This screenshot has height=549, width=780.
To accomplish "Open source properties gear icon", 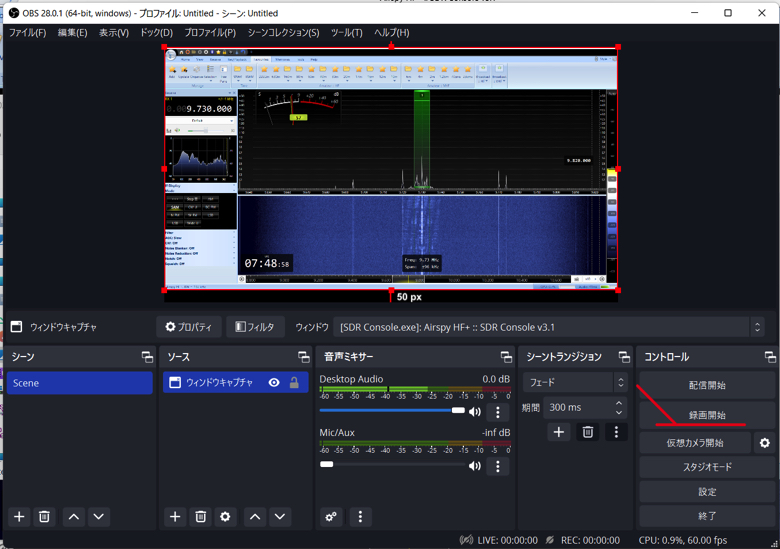I will coord(225,517).
